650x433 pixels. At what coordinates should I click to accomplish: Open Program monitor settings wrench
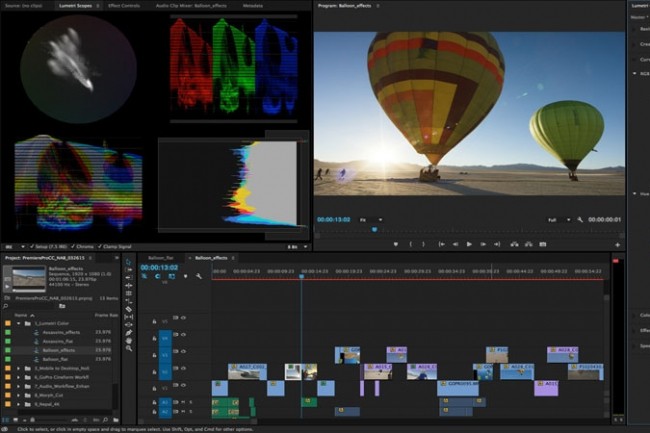580,220
